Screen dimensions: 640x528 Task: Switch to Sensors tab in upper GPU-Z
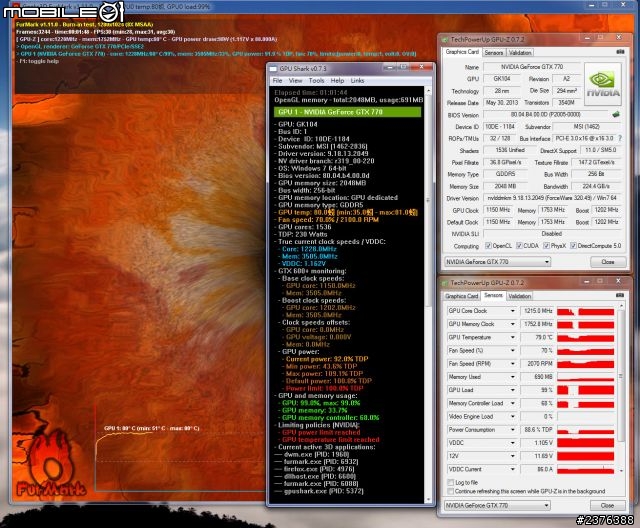pyautogui.click(x=494, y=53)
